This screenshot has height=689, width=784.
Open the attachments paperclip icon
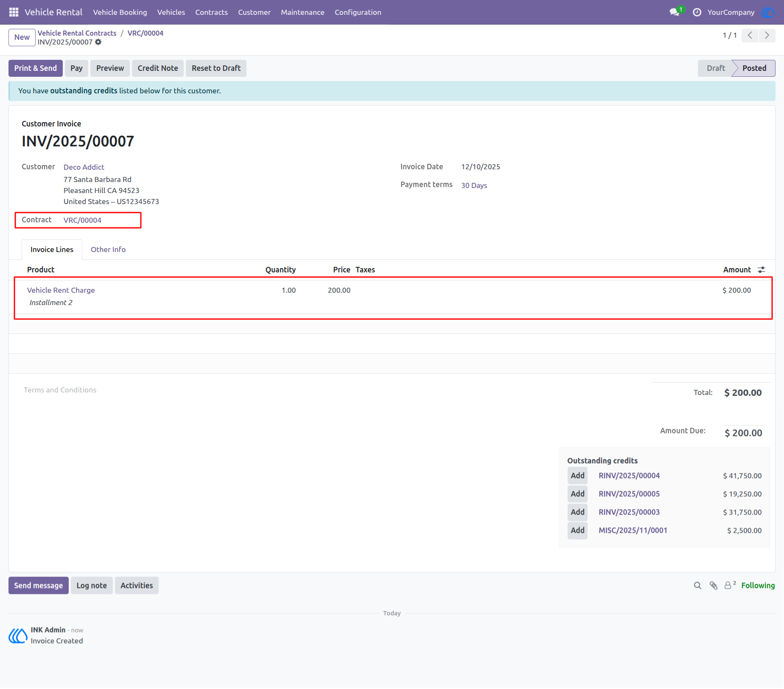(x=714, y=585)
